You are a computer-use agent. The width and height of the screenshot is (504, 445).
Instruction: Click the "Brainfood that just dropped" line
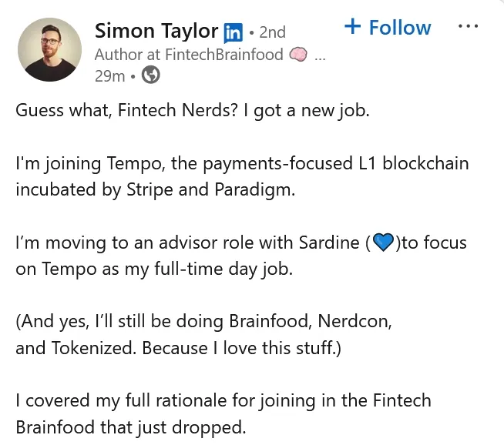[130, 427]
